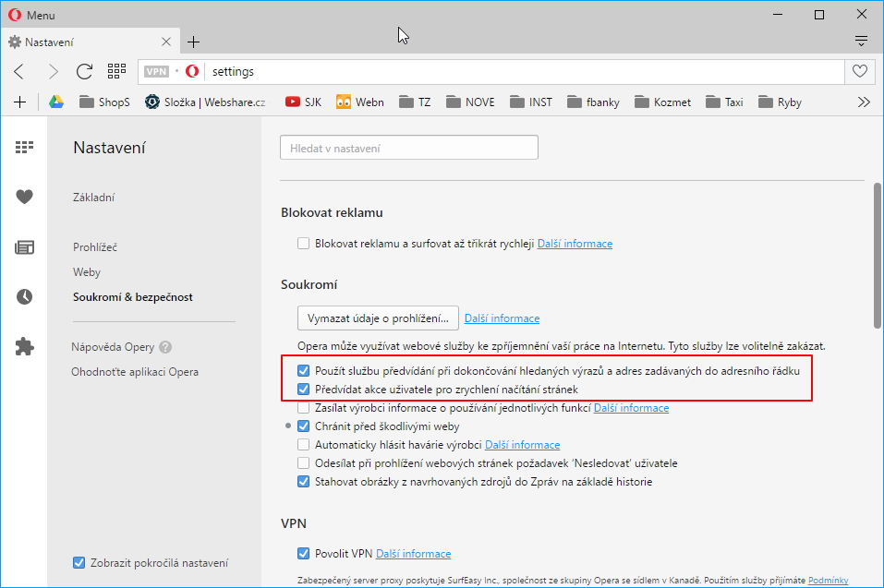Select Weby settings section
The height and width of the screenshot is (588, 884).
pyautogui.click(x=87, y=272)
